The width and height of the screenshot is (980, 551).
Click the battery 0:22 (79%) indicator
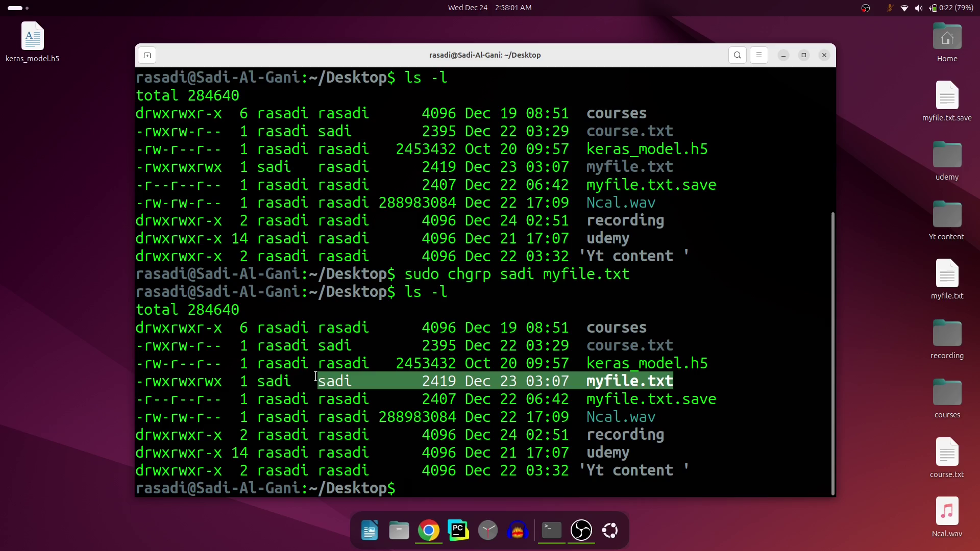(x=951, y=8)
